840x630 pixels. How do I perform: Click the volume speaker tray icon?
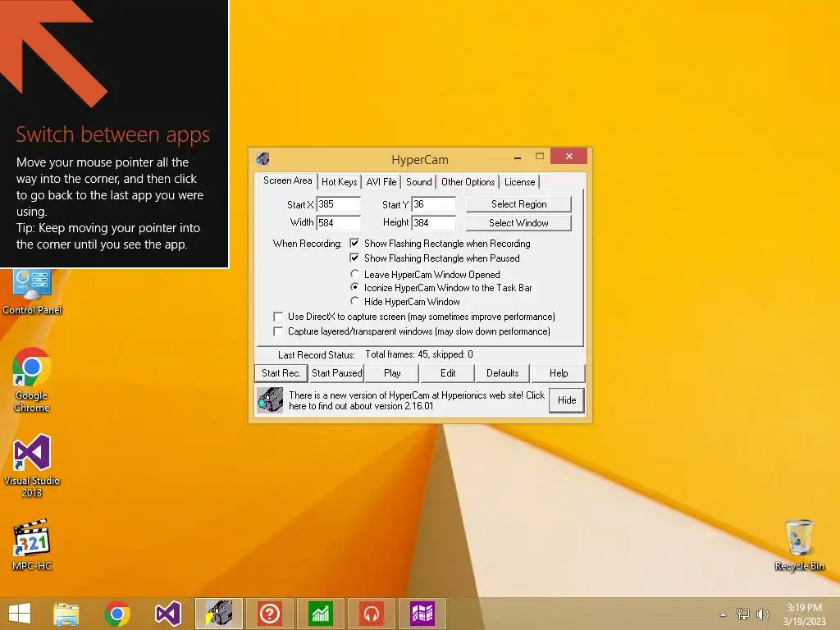[762, 614]
